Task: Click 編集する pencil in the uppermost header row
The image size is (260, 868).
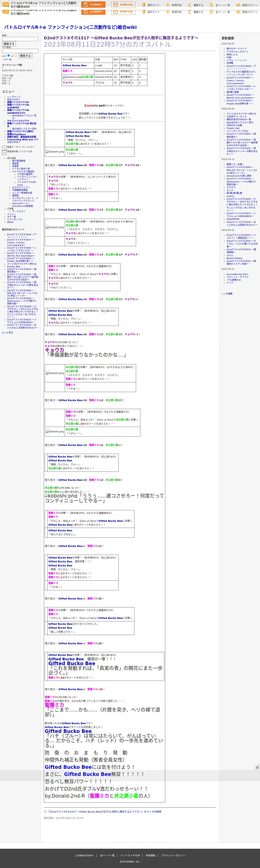Action: point(190,5)
